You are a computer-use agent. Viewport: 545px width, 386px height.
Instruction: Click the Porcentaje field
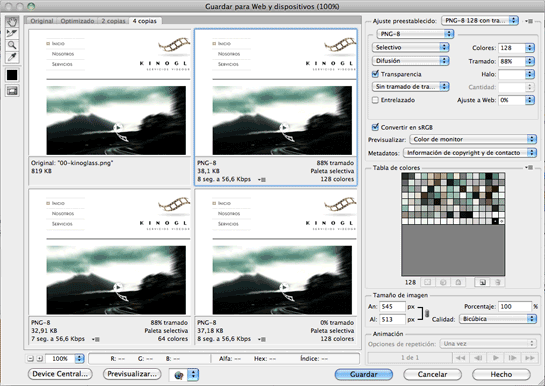click(x=515, y=306)
